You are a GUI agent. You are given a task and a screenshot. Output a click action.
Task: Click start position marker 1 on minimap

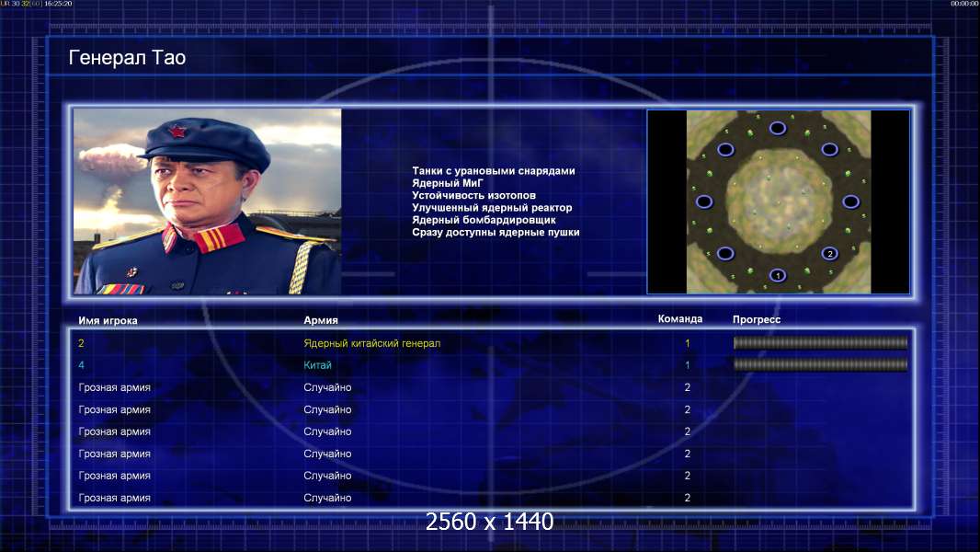click(x=777, y=274)
